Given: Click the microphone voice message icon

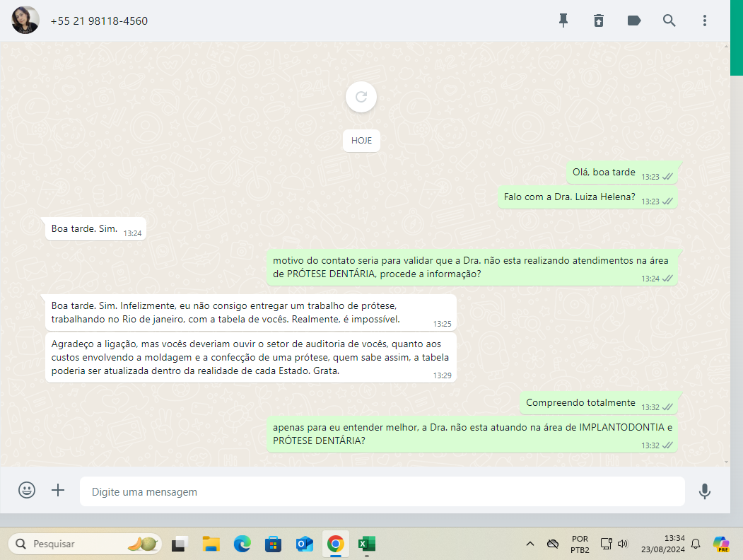Looking at the screenshot, I should pyautogui.click(x=705, y=491).
